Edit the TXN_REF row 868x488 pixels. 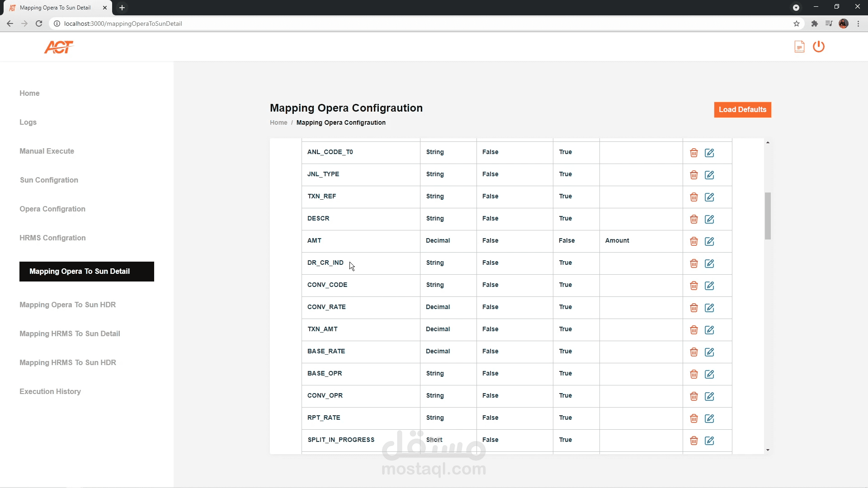coord(709,197)
